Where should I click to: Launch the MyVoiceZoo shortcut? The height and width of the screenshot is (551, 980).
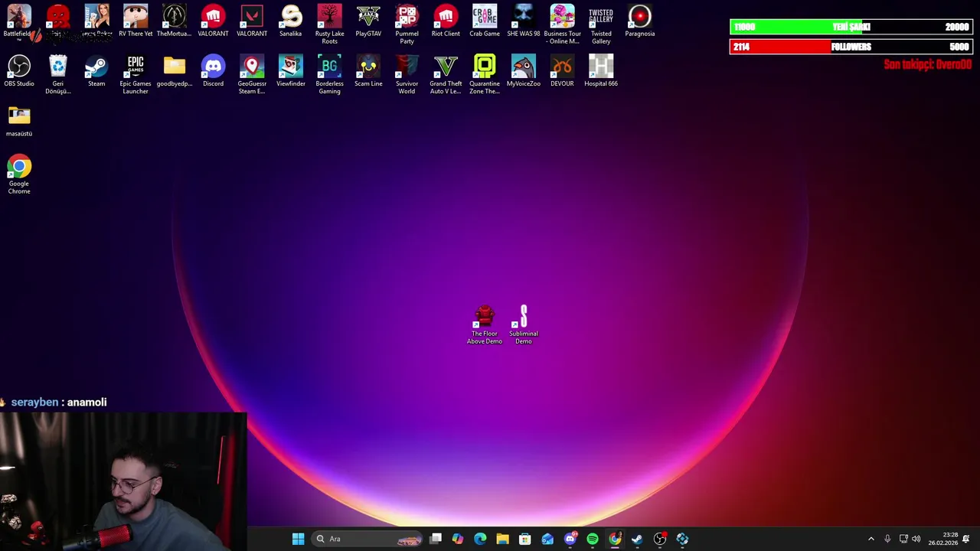(524, 71)
